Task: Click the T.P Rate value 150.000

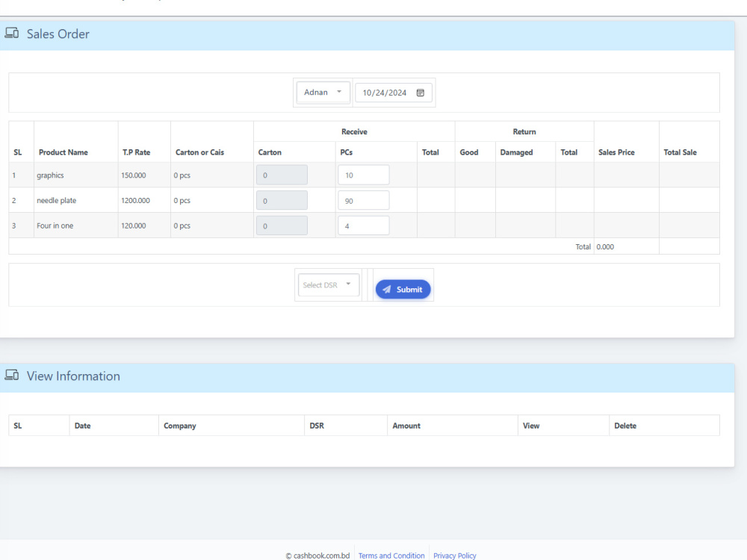Action: coord(134,175)
